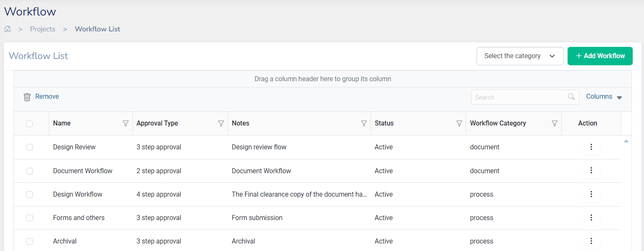Open filter icon on Workflow Category column
The width and height of the screenshot is (644, 251).
(x=555, y=123)
